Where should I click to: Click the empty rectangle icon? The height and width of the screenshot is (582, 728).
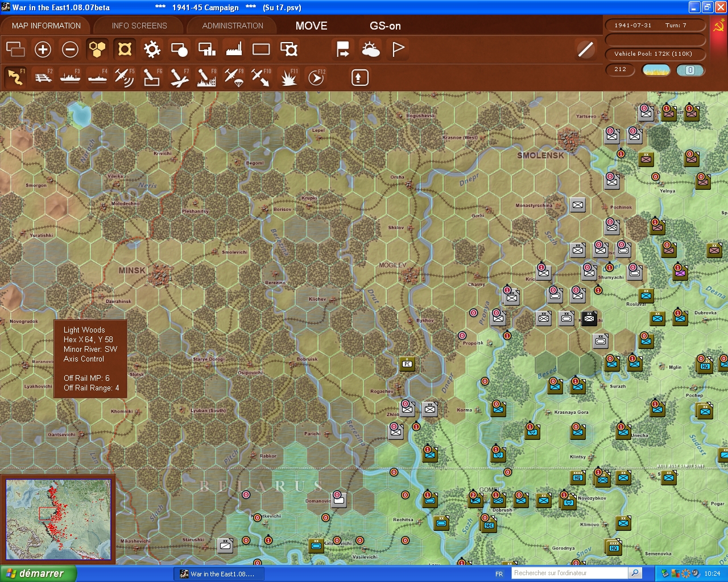tap(261, 49)
